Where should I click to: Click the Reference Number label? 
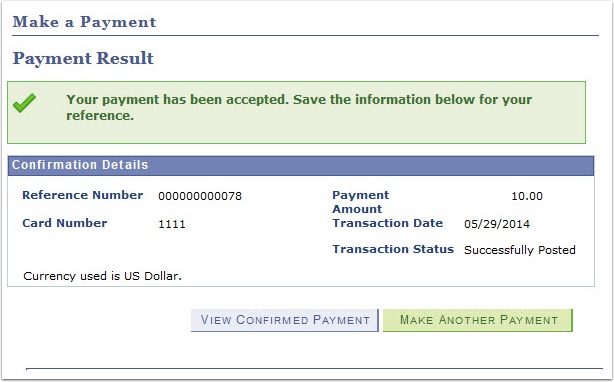[83, 195]
